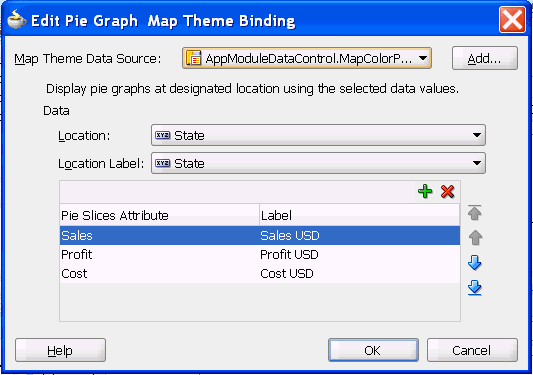Viewport: 533px width, 375px height.
Task: Confirm with the OK button
Action: [373, 350]
